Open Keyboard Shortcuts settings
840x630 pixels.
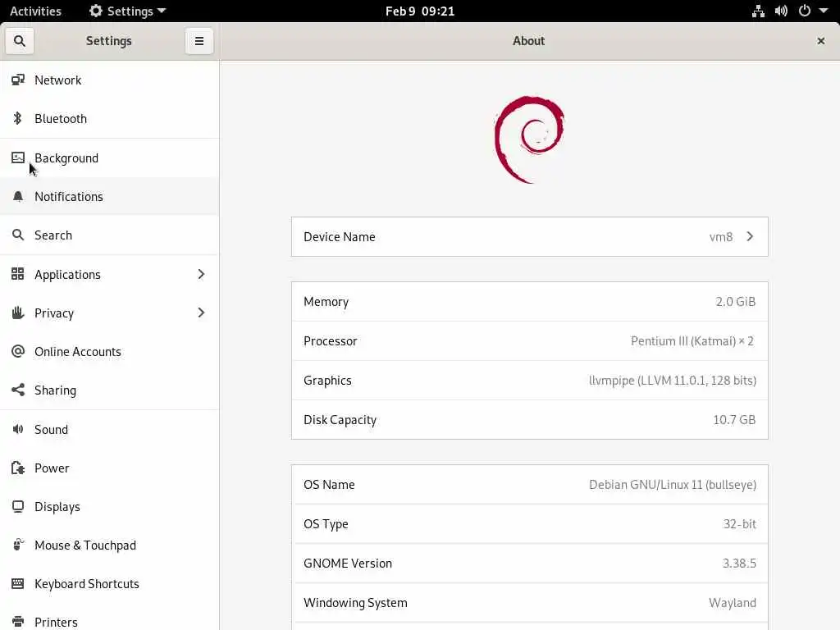click(x=109, y=583)
